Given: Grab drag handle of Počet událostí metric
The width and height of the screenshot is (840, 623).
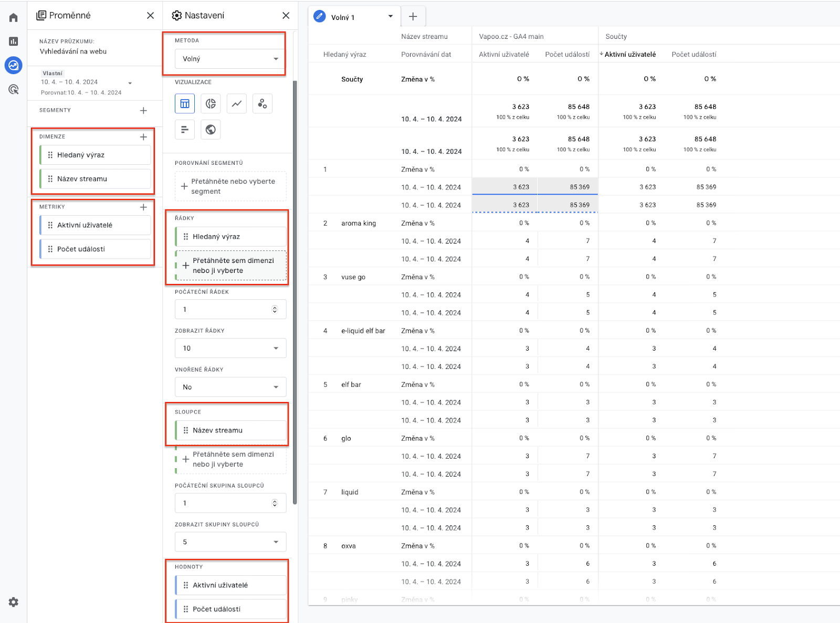Looking at the screenshot, I should pyautogui.click(x=50, y=249).
